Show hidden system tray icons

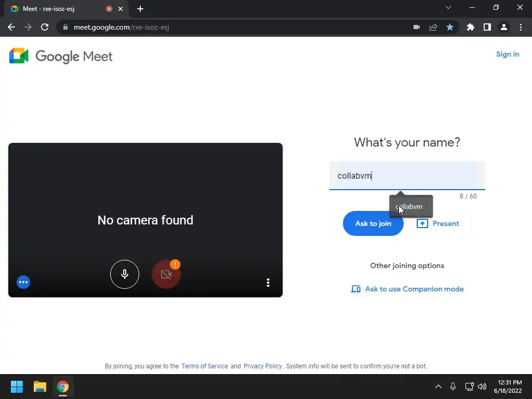[438, 387]
